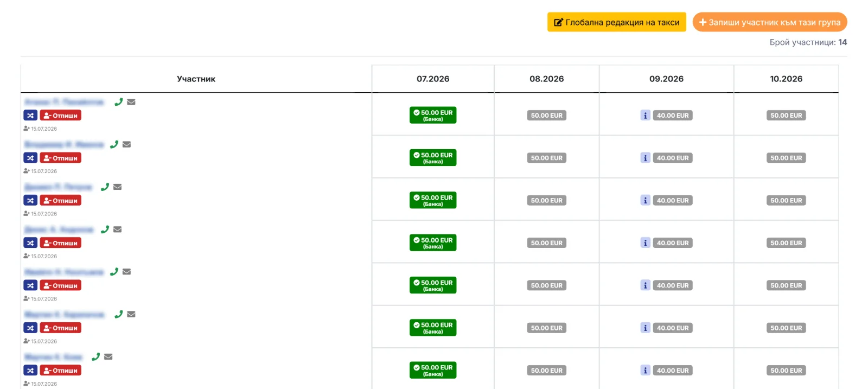Screen dimensions: 868x389
Task: Click the 10.2026 50.00 EUR badge in third row
Action: pos(786,201)
